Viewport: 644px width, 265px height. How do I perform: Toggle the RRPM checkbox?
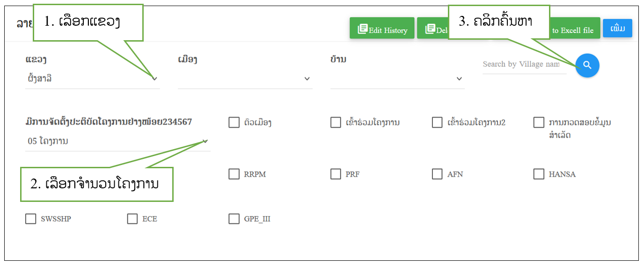point(234,174)
